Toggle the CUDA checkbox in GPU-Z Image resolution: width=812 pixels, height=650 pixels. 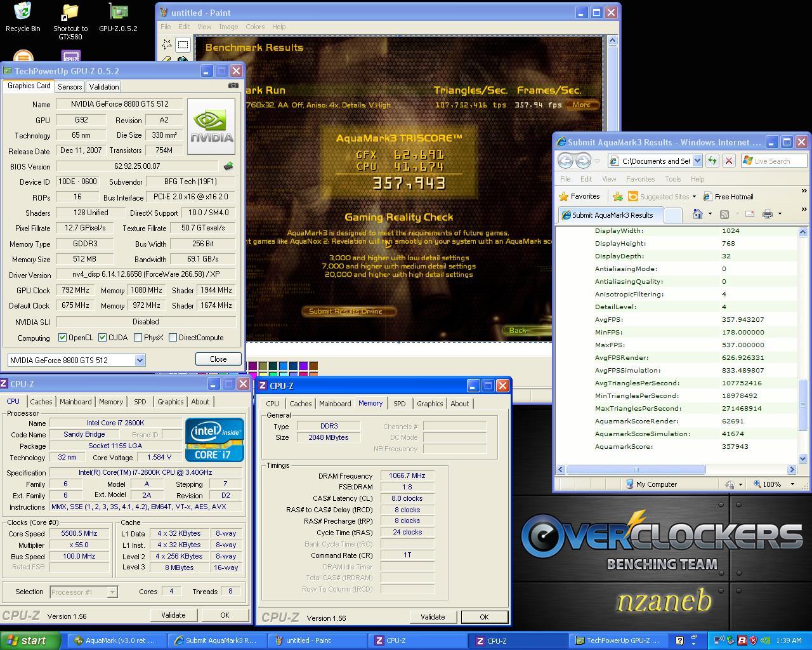(x=102, y=338)
